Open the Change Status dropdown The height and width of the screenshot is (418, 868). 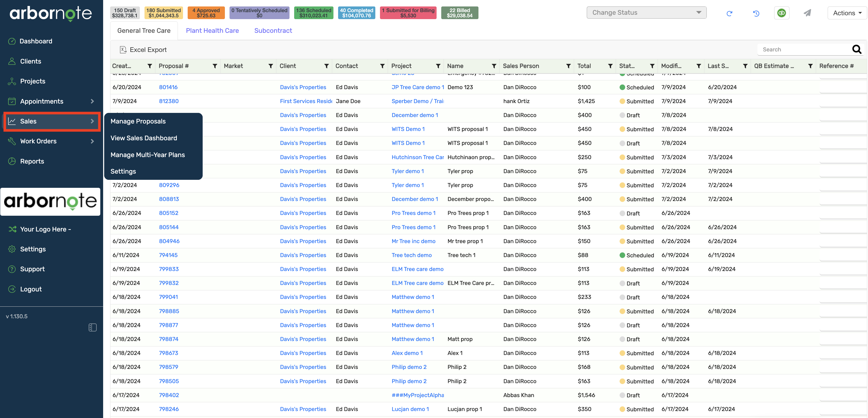pyautogui.click(x=646, y=13)
